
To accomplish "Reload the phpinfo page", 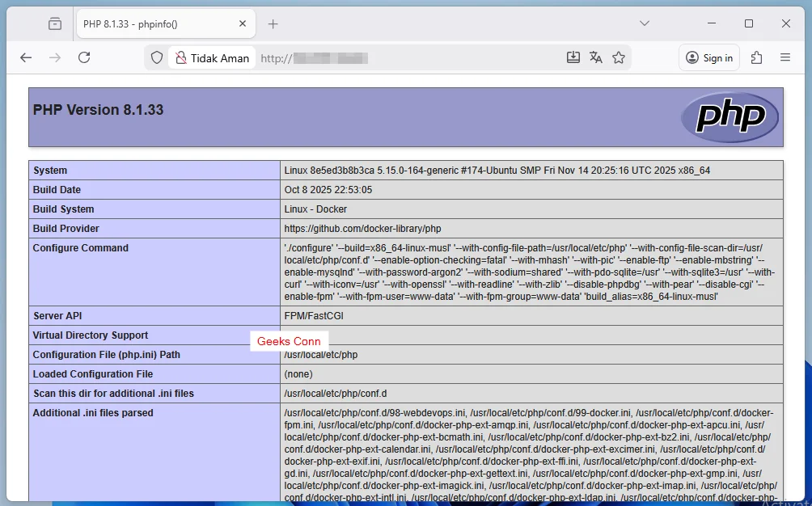I will pyautogui.click(x=83, y=57).
